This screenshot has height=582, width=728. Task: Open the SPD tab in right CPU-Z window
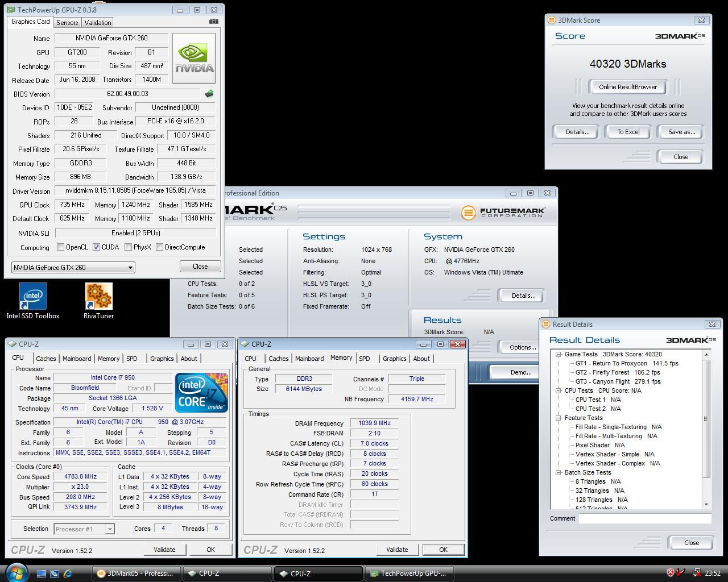[365, 359]
